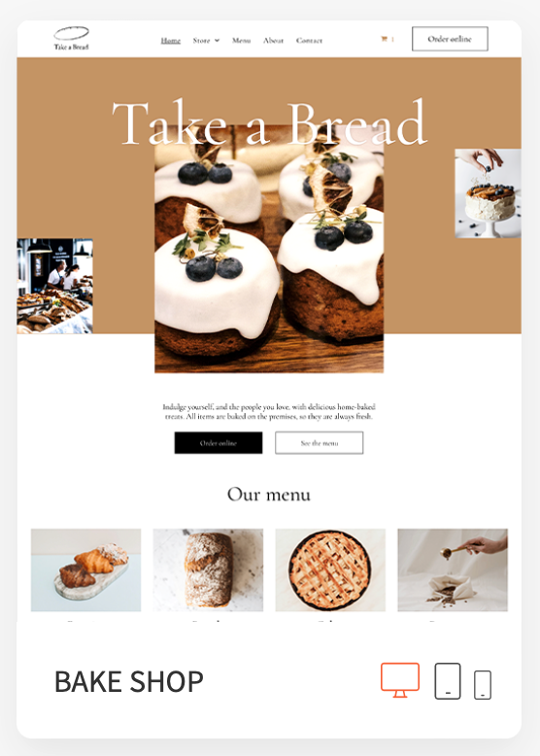This screenshot has width=540, height=756.
Task: Click the BAKE SHOP template title
Action: (x=129, y=682)
